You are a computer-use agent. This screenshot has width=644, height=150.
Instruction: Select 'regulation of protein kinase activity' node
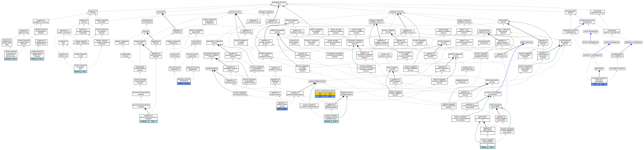tap(282, 106)
